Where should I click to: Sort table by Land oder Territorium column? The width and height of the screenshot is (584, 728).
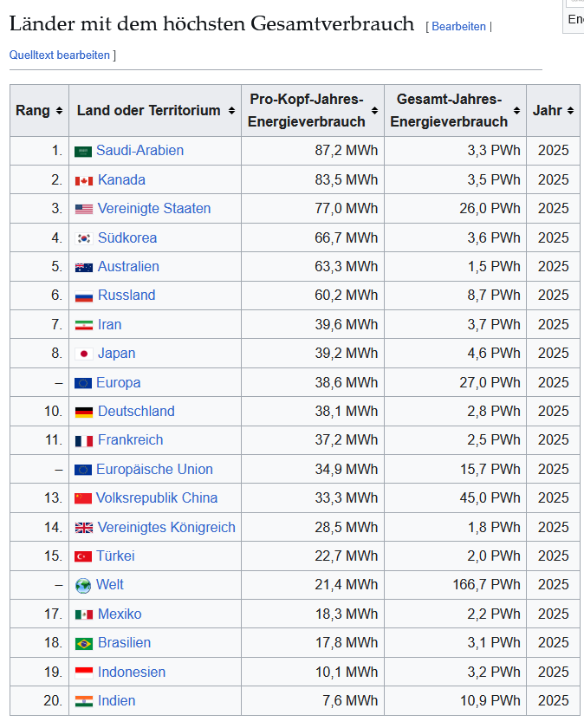coord(231,111)
